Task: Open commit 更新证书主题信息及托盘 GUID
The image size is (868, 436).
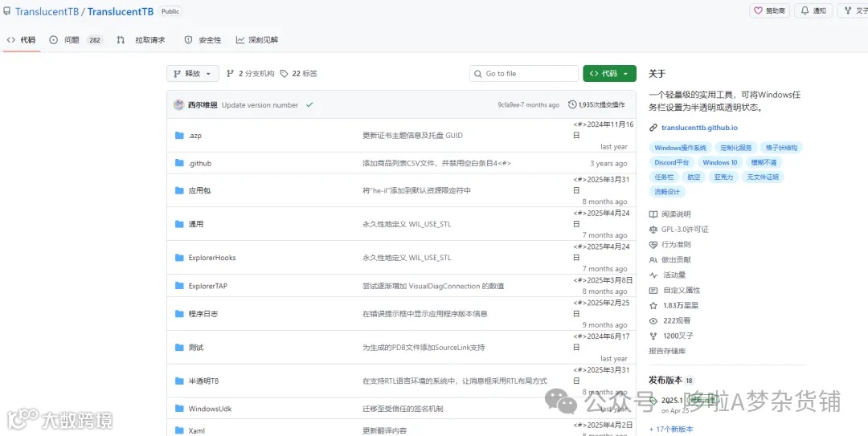Action: pyautogui.click(x=412, y=136)
